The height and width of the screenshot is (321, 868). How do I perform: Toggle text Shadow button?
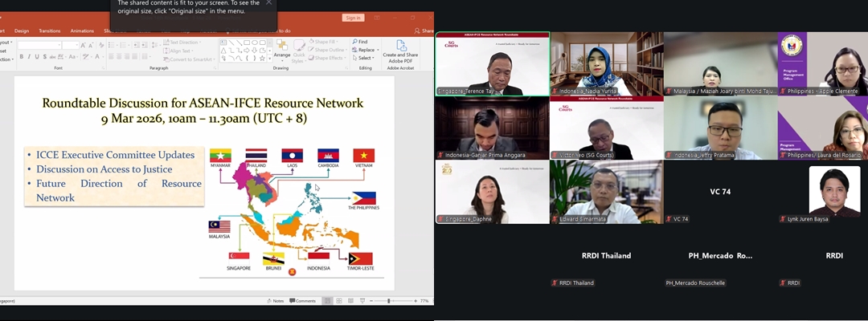[45, 56]
